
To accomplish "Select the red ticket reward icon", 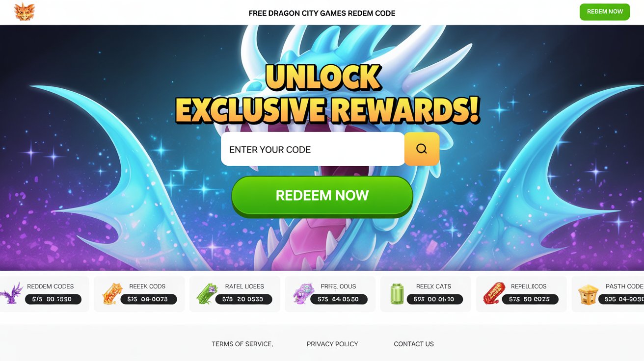I will (x=493, y=293).
